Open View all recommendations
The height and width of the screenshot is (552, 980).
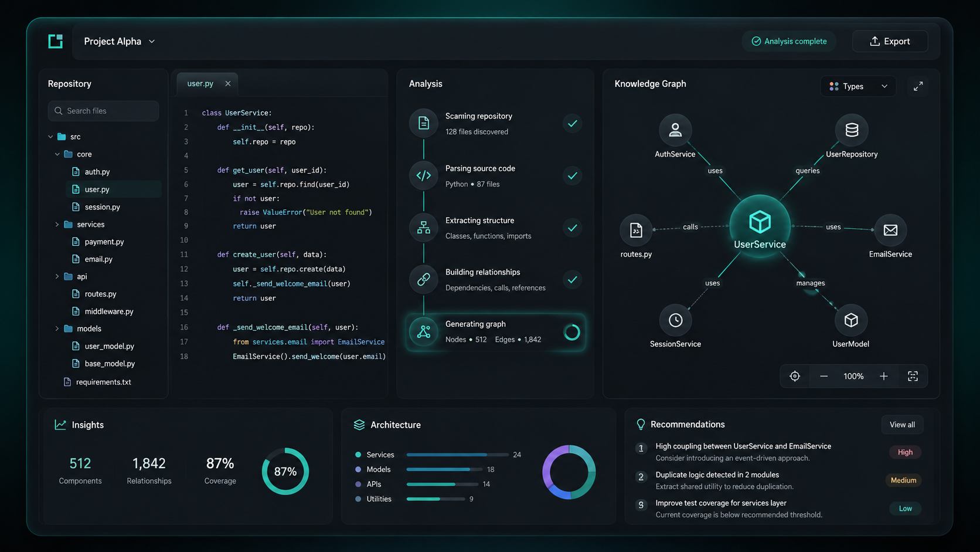click(x=902, y=425)
